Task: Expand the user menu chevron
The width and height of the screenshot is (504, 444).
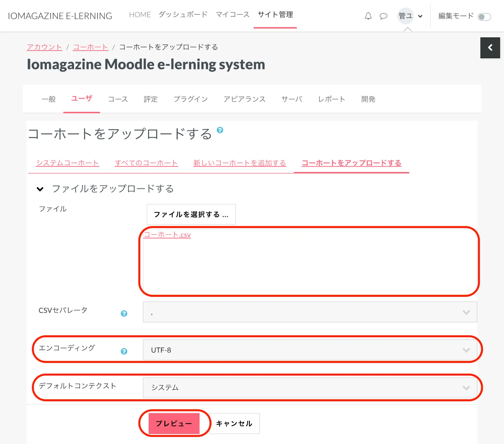Action: (420, 16)
